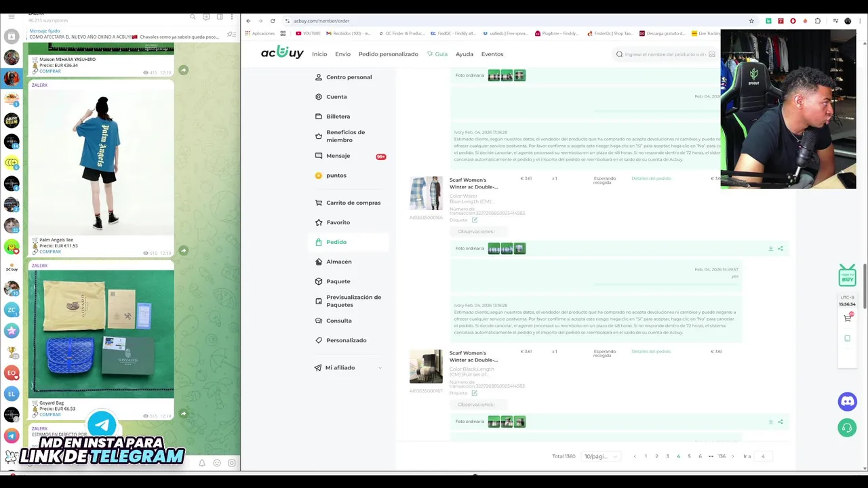The image size is (868, 488).
Task: Open the floating shopping cart icon
Action: [848, 317]
